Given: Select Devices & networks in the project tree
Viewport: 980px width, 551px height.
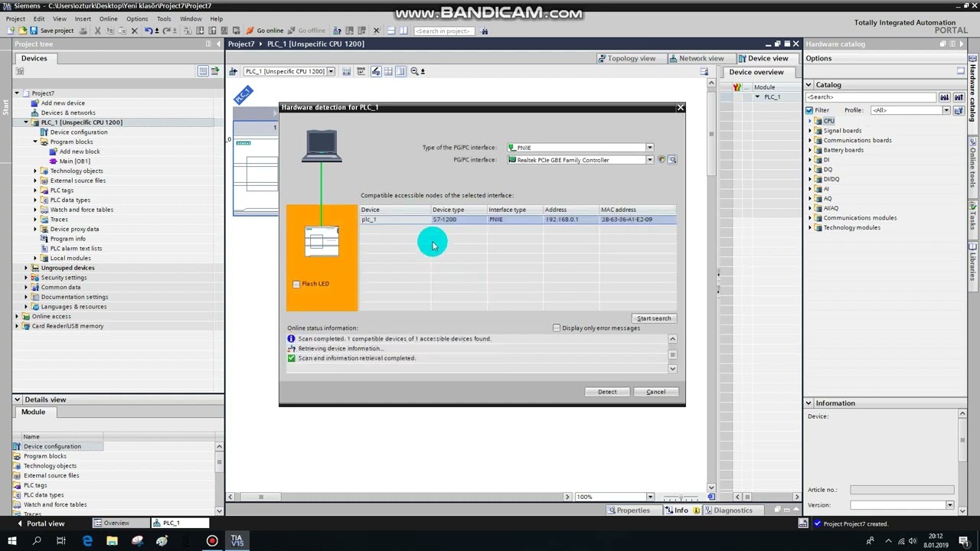Looking at the screenshot, I should pyautogui.click(x=68, y=113).
